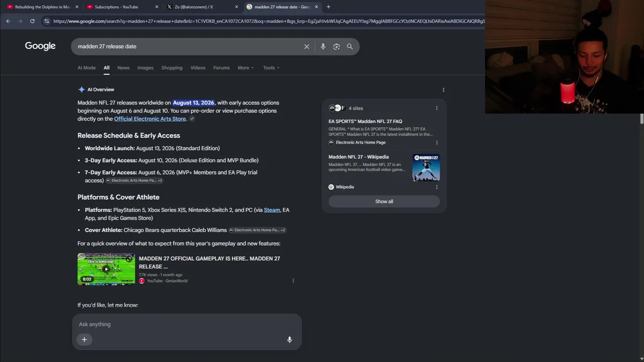Go back to the previous page

[x=8, y=21]
